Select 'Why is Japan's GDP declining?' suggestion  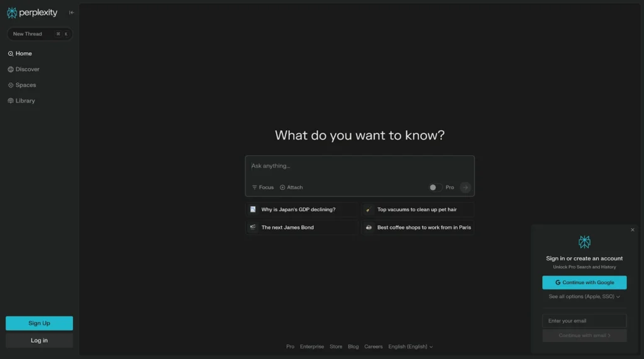point(302,209)
